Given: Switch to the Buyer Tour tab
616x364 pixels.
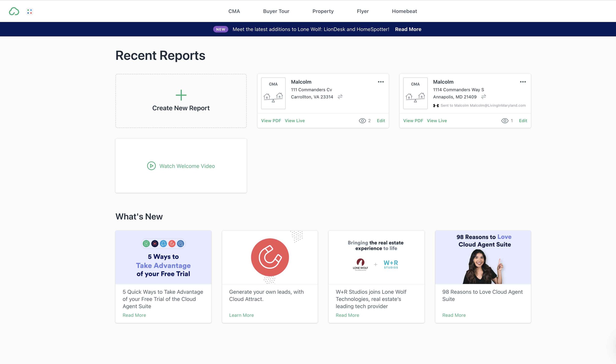Looking at the screenshot, I should [276, 11].
